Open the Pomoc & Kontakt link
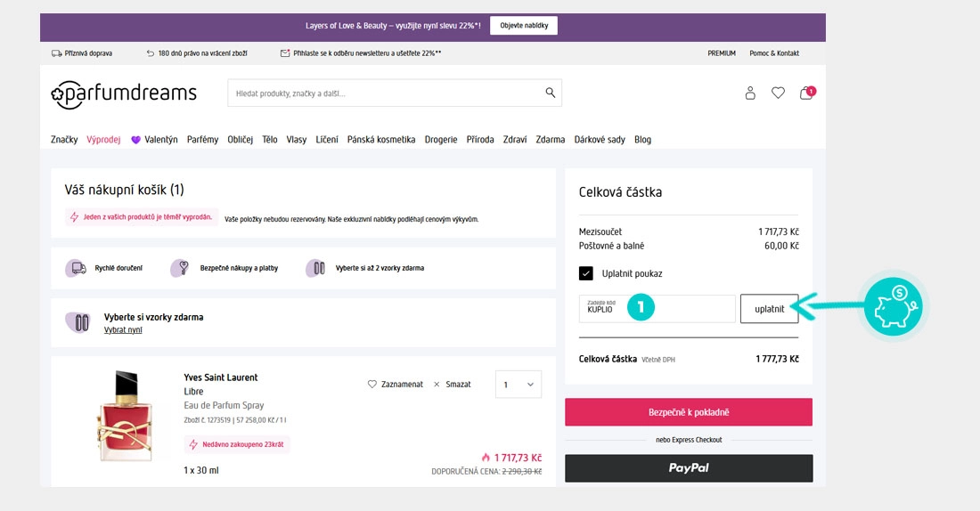980x511 pixels. pyautogui.click(x=773, y=53)
